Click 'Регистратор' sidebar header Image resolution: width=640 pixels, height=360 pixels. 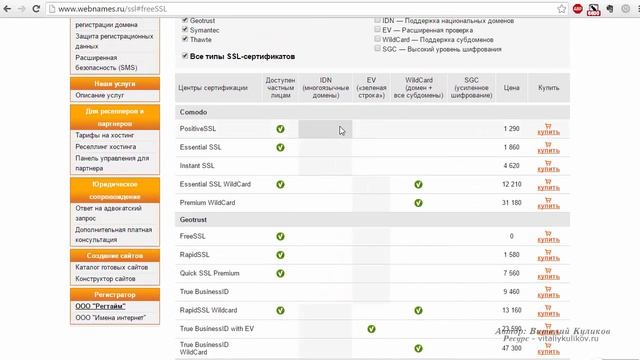pos(115,295)
